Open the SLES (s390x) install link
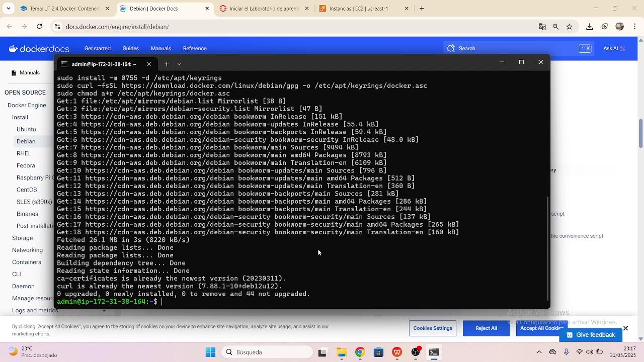This screenshot has height=362, width=644. click(34, 202)
